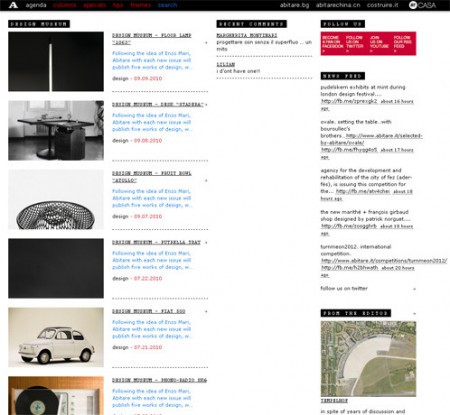Visit the abitare.bg site link
This screenshot has width=450, height=415.
pos(294,5)
